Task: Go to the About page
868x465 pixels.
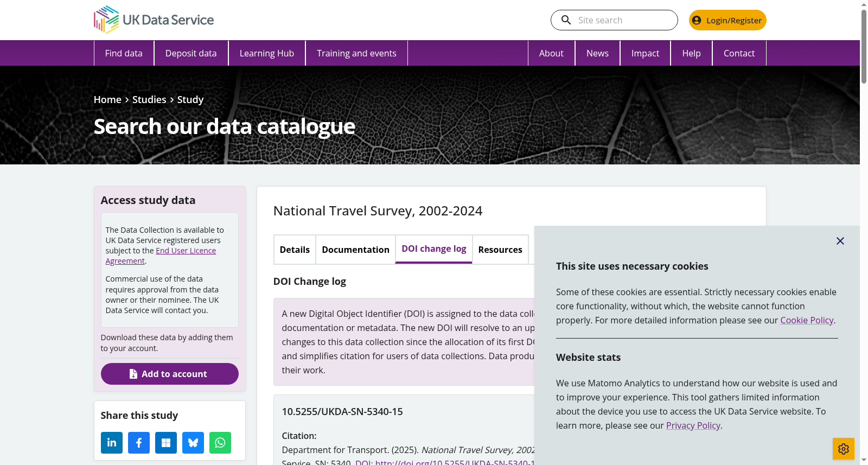Action: coord(551,53)
